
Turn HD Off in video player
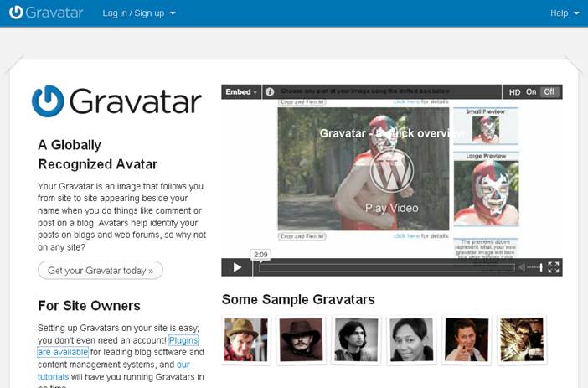pyautogui.click(x=549, y=92)
